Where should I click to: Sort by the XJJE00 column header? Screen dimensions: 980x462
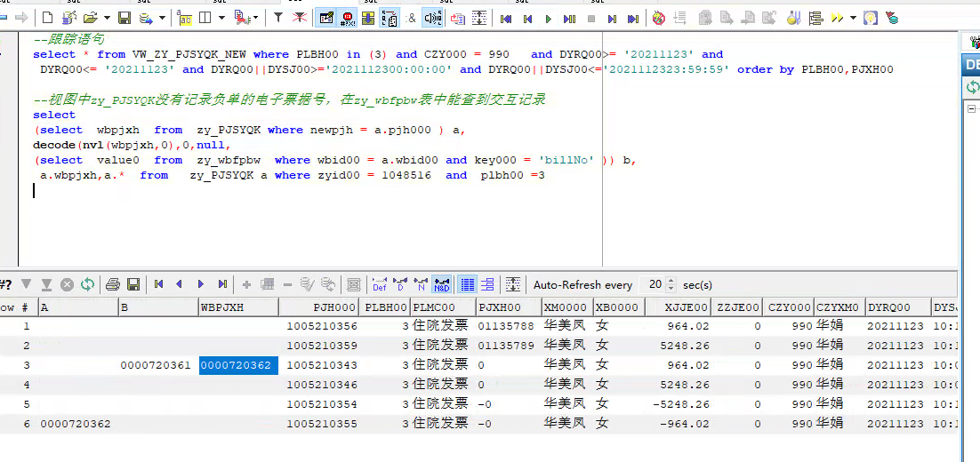679,307
